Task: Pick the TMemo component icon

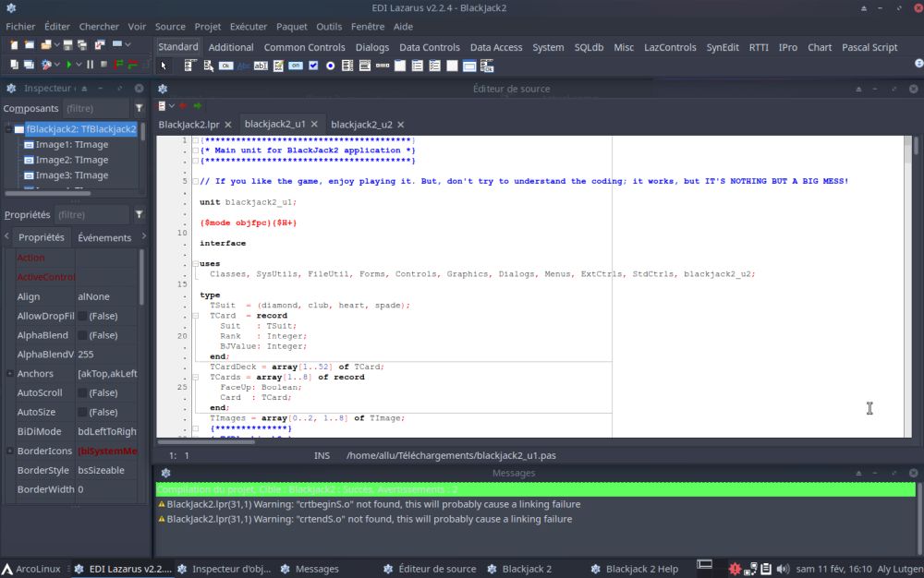Action: (x=279, y=66)
